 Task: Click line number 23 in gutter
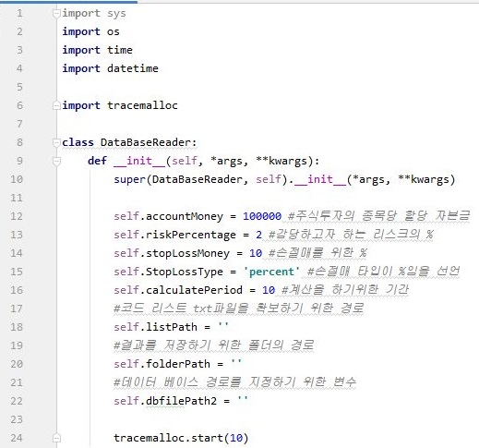pyautogui.click(x=17, y=419)
